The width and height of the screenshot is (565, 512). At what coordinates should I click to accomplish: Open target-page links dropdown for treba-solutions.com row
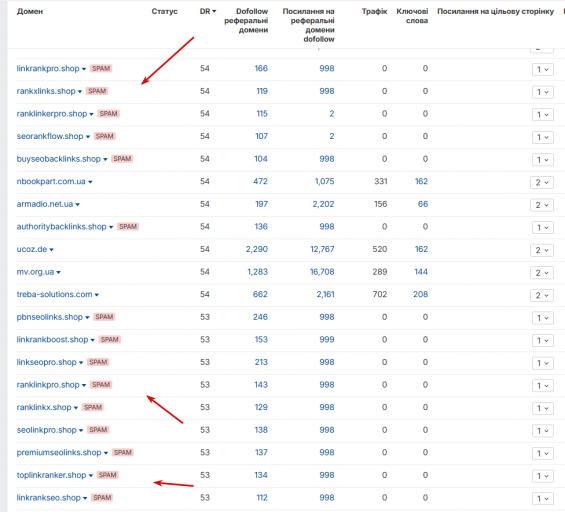542,295
